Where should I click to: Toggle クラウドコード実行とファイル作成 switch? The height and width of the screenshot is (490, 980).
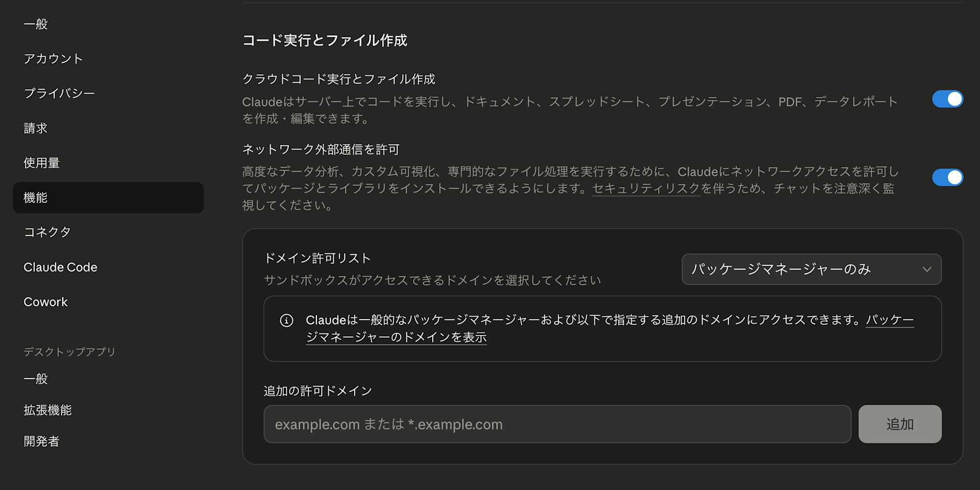click(947, 99)
